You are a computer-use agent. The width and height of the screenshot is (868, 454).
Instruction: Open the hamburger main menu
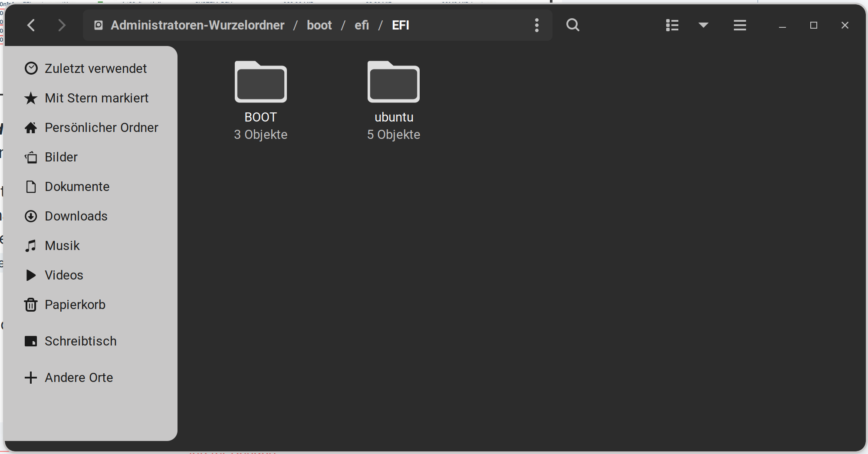pyautogui.click(x=740, y=25)
